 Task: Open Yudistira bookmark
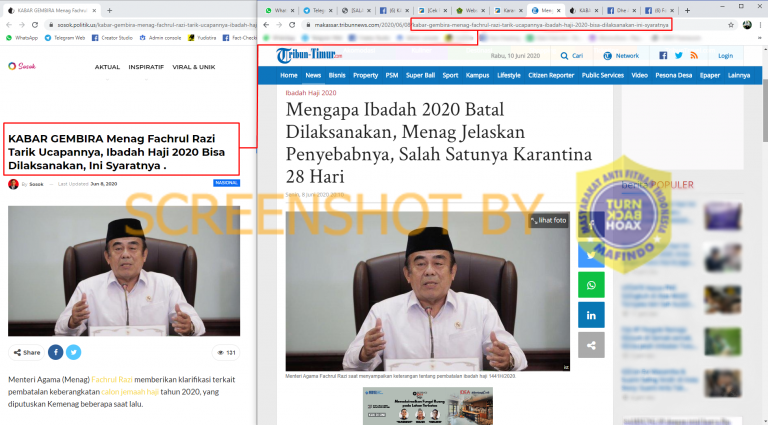(x=202, y=38)
